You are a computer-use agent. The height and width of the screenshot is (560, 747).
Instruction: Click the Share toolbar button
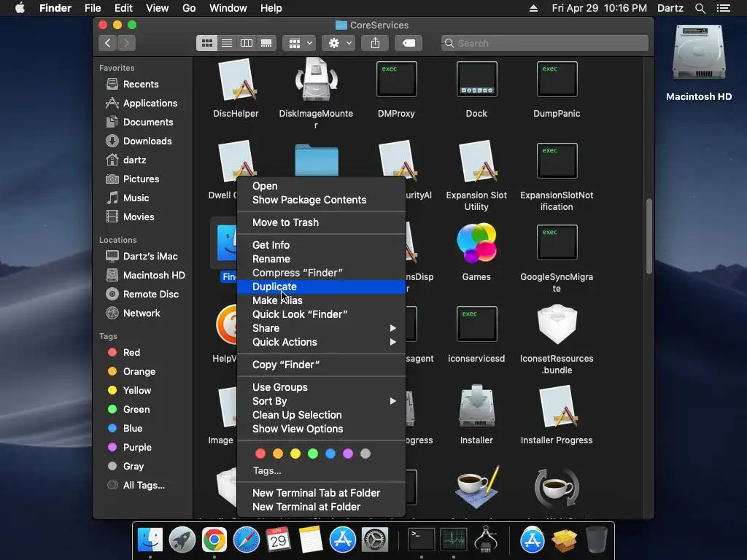pos(376,43)
